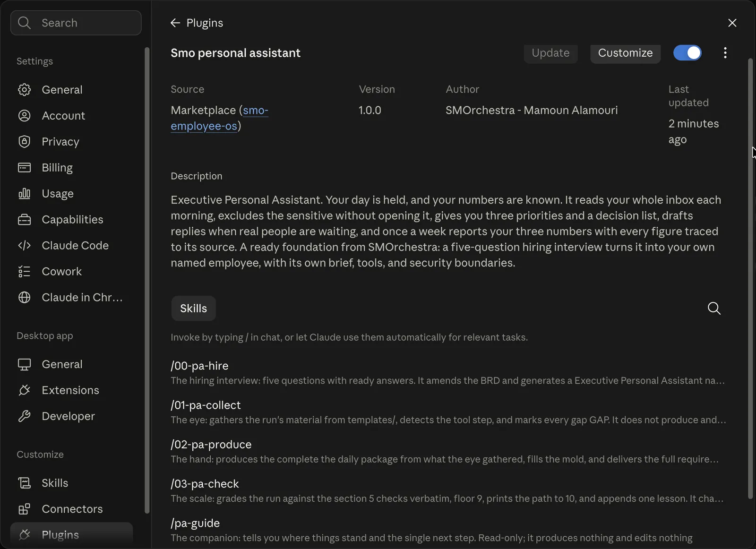Click the main content vertical scrollbar
The height and width of the screenshot is (549, 756).
pyautogui.click(x=750, y=279)
